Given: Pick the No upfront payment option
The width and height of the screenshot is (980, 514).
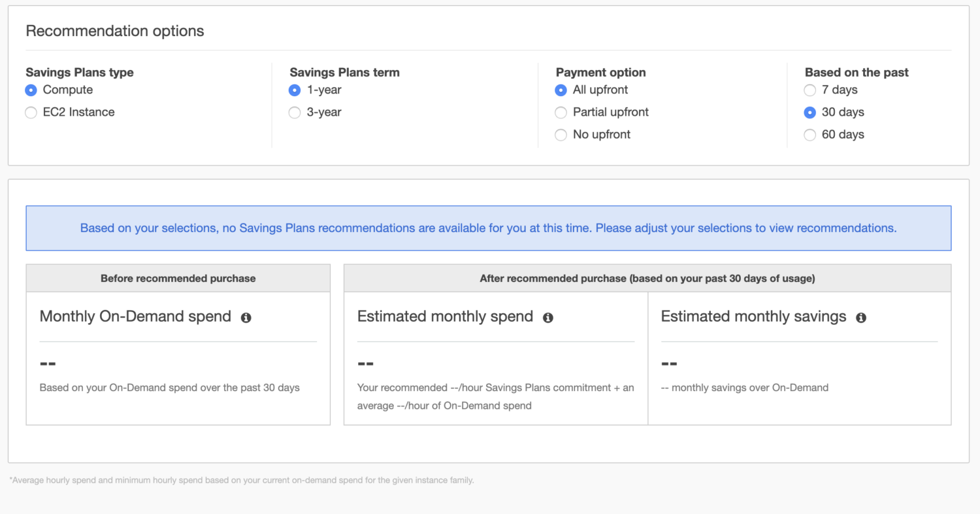Looking at the screenshot, I should (561, 135).
